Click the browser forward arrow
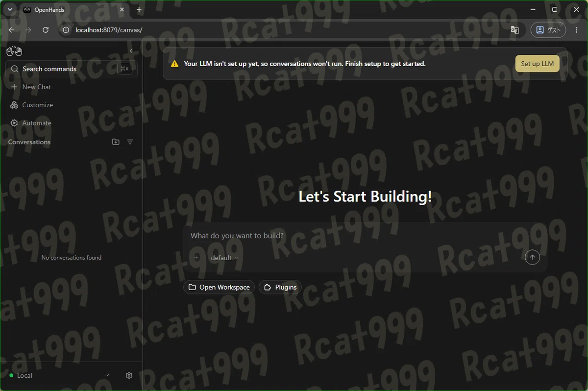Screen dimensions: 588x391 pyautogui.click(x=28, y=30)
